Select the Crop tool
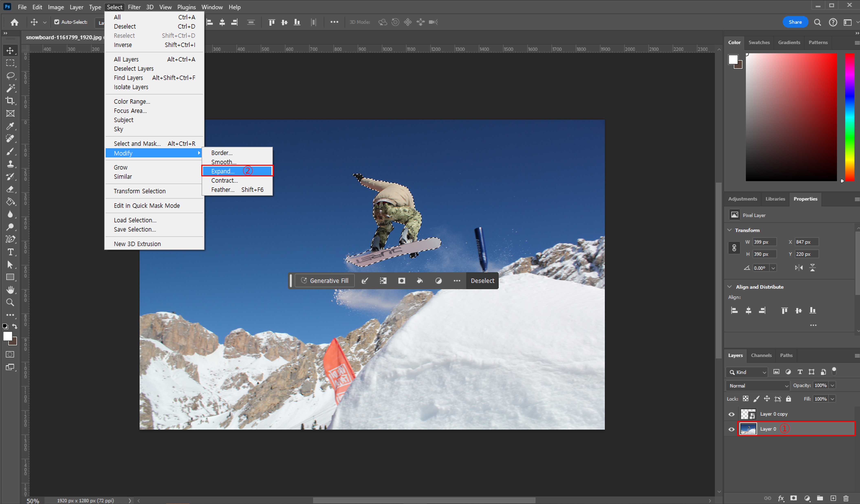860x504 pixels. 10,101
